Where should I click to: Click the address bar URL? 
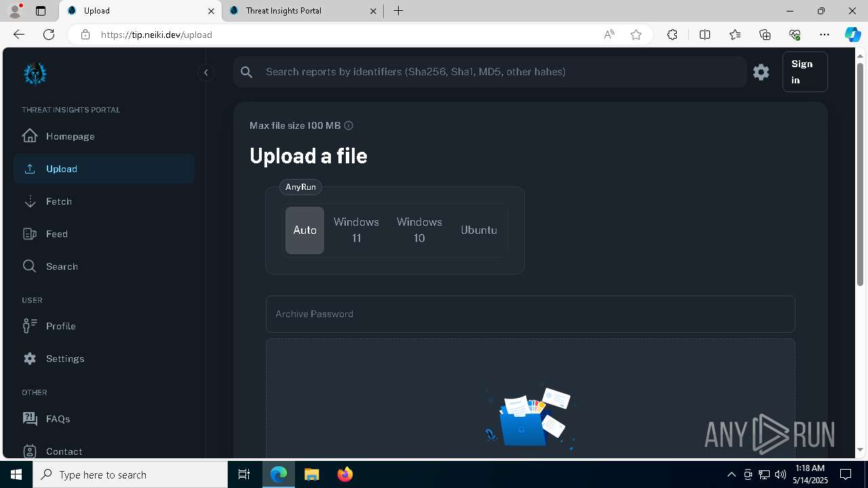pyautogui.click(x=157, y=35)
